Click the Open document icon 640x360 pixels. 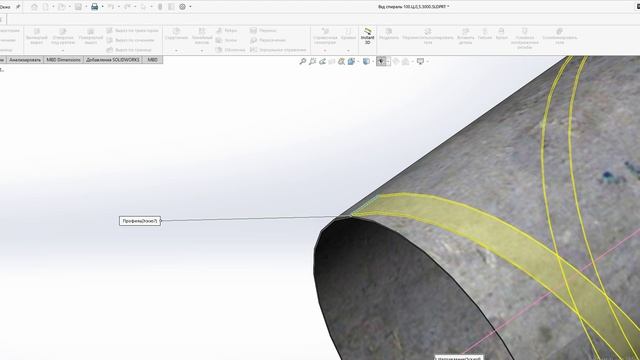(x=62, y=7)
